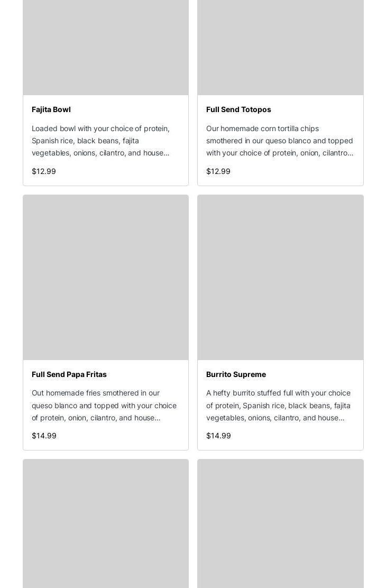Click the Full Send Totopos description text
This screenshot has width=386, height=588.
279,141
